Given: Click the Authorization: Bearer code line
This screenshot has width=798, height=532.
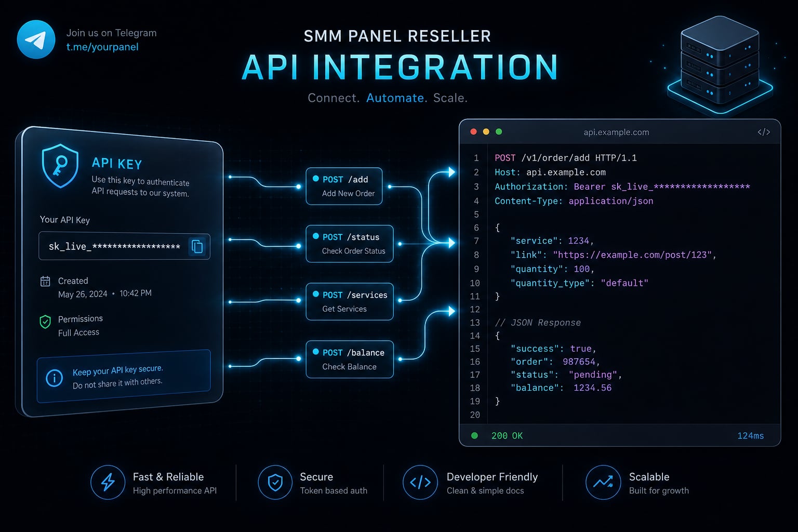Looking at the screenshot, I should coord(622,187).
